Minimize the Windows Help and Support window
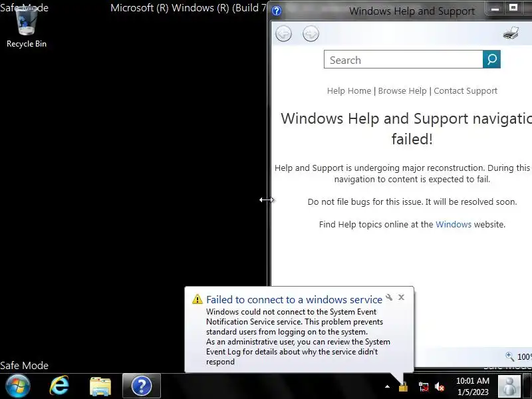This screenshot has width=532, height=399. pos(495,8)
